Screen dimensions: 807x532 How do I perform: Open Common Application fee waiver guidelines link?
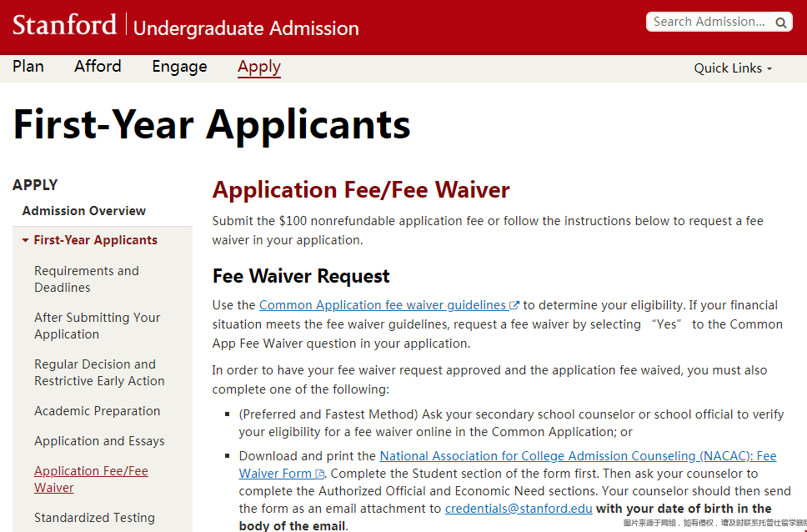[x=383, y=305]
